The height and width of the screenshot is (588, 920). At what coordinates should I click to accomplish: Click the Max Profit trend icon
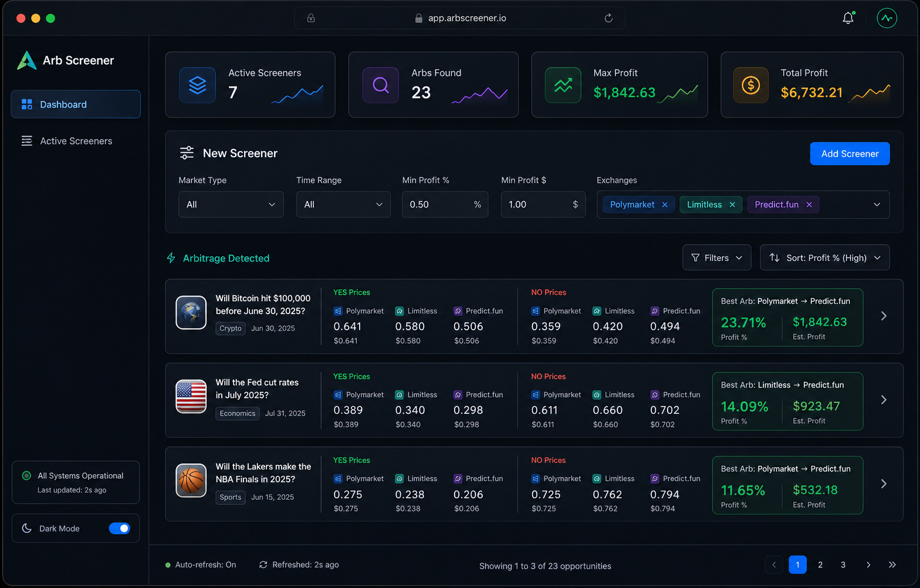pos(563,85)
